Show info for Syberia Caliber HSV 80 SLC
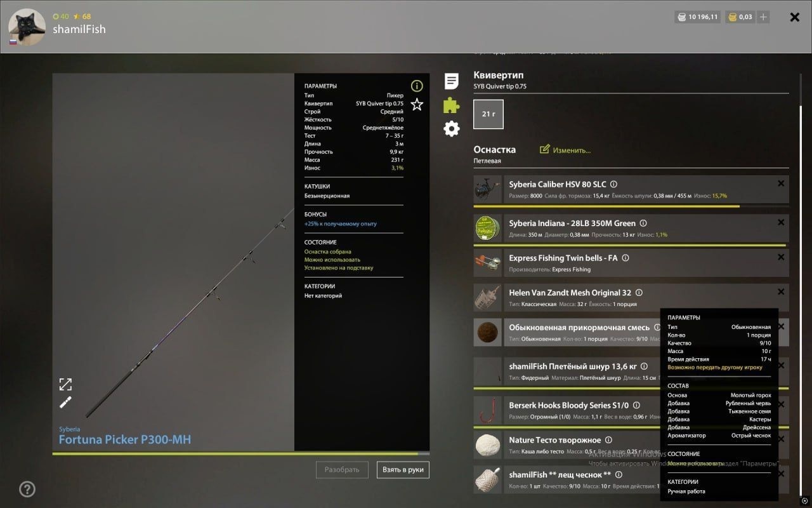The width and height of the screenshot is (812, 508). [x=613, y=184]
